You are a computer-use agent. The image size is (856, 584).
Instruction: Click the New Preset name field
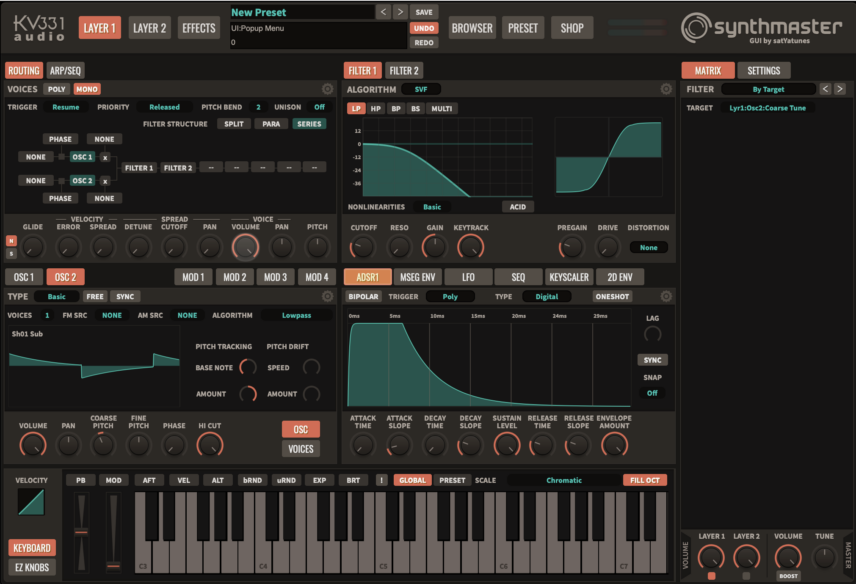click(302, 12)
